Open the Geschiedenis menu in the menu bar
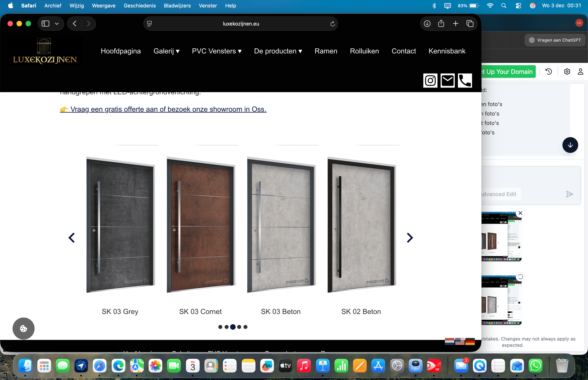Image resolution: width=588 pixels, height=380 pixels. click(140, 5)
